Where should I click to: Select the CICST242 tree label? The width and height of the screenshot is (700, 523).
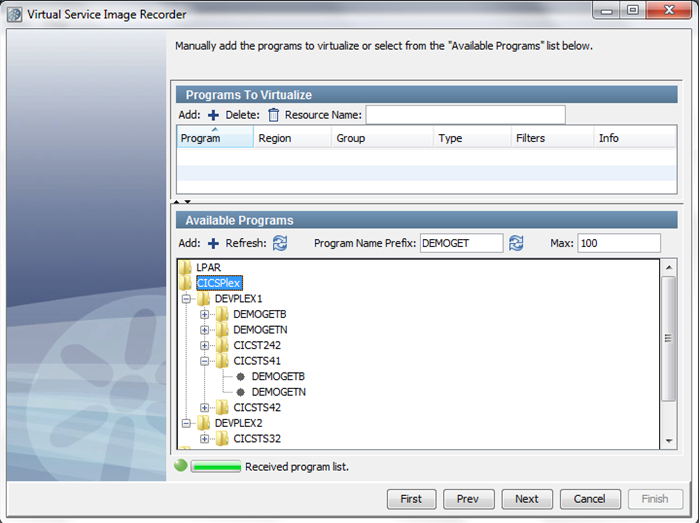257,345
